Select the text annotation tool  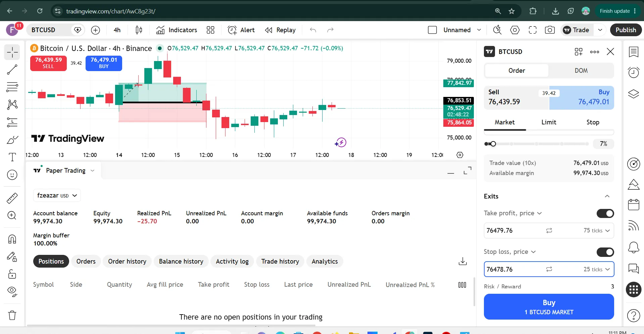tap(12, 157)
